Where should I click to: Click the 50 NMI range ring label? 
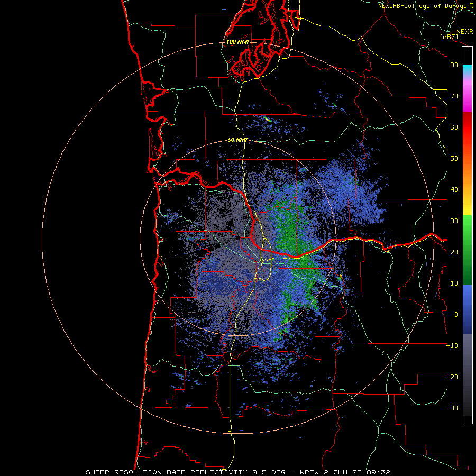click(x=237, y=140)
